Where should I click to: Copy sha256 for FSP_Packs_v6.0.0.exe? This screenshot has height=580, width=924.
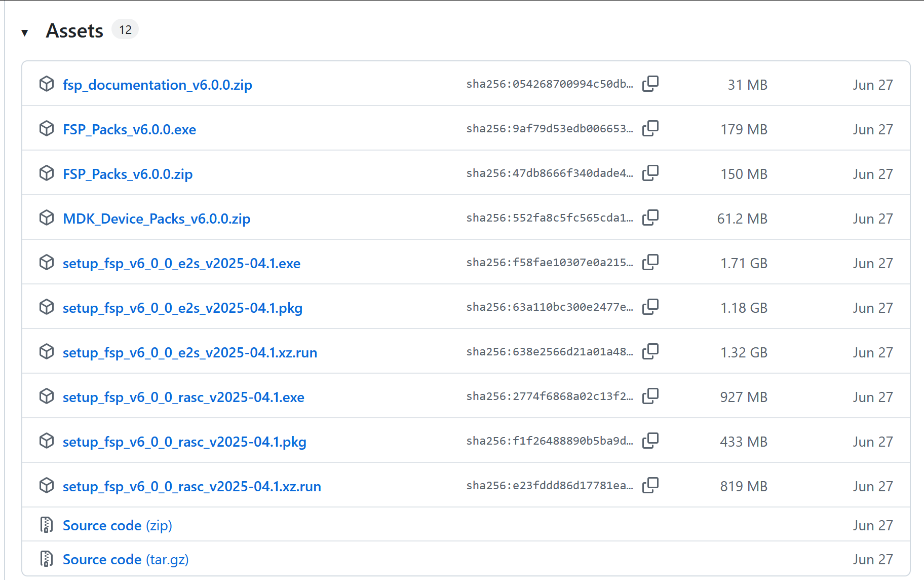point(650,128)
